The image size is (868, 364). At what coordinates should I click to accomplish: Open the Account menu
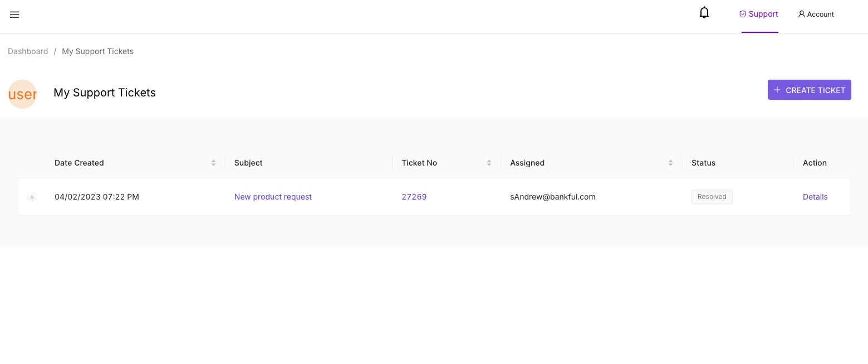816,14
